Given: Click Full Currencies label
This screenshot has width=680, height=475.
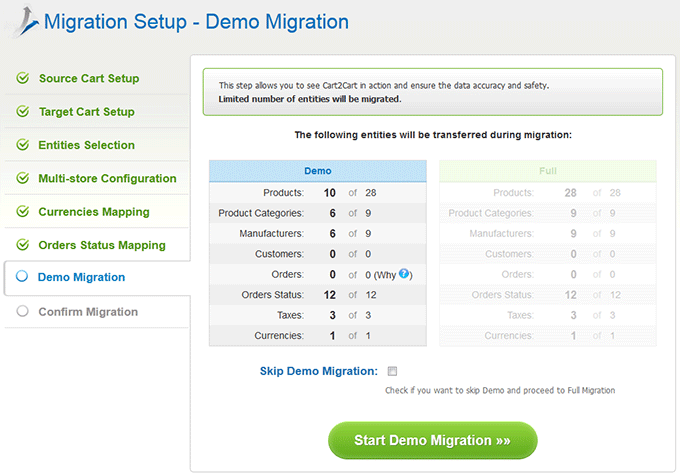Looking at the screenshot, I should [x=509, y=336].
